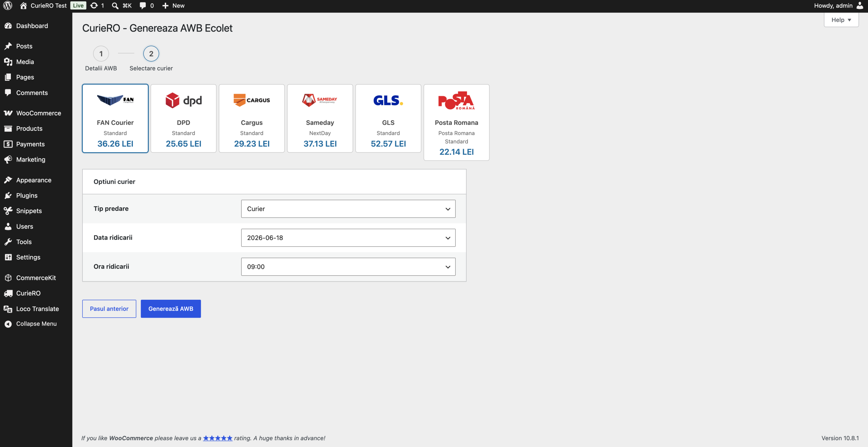Screen dimensions: 868x447
Task: Select the FAN Courier card
Action: [115, 118]
